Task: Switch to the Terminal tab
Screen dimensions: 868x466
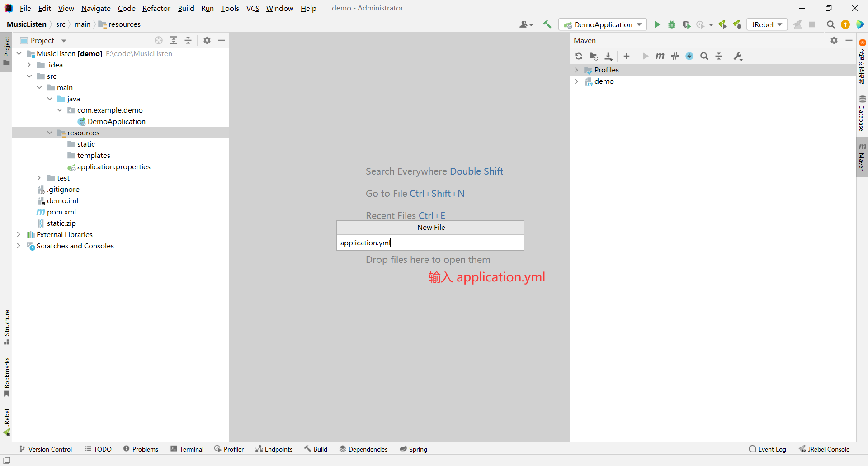Action: pyautogui.click(x=187, y=449)
